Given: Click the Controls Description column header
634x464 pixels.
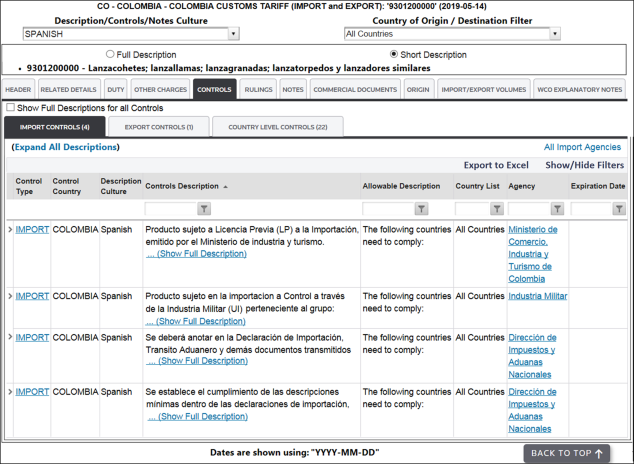Looking at the screenshot, I should (x=182, y=186).
